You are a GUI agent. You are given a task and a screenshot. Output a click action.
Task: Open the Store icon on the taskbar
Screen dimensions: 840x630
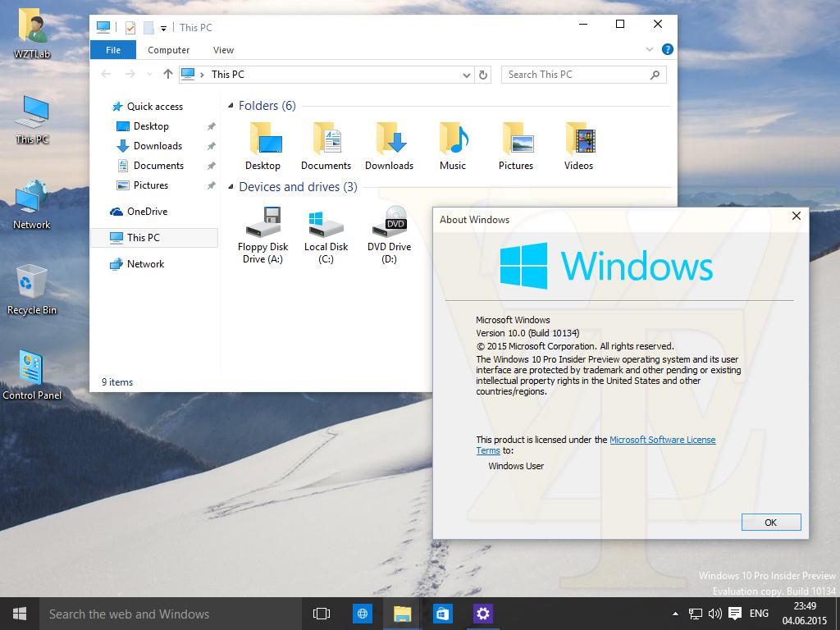click(442, 614)
